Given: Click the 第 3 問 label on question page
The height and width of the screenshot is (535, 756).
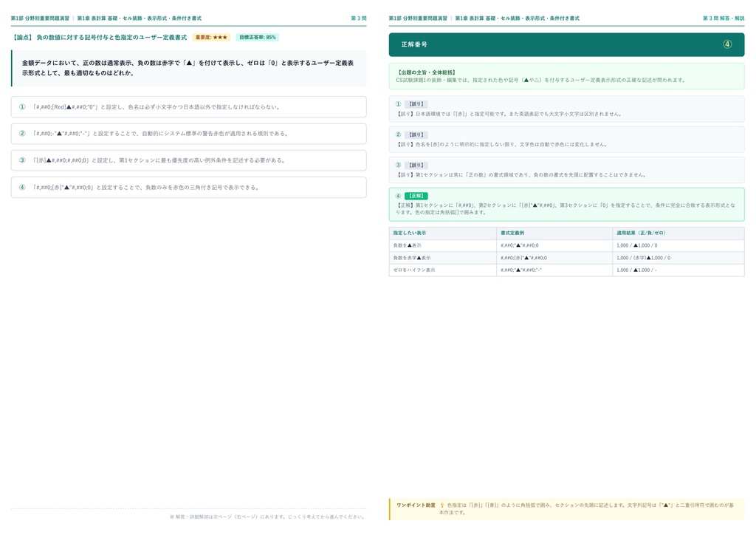Looking at the screenshot, I should click(359, 18).
